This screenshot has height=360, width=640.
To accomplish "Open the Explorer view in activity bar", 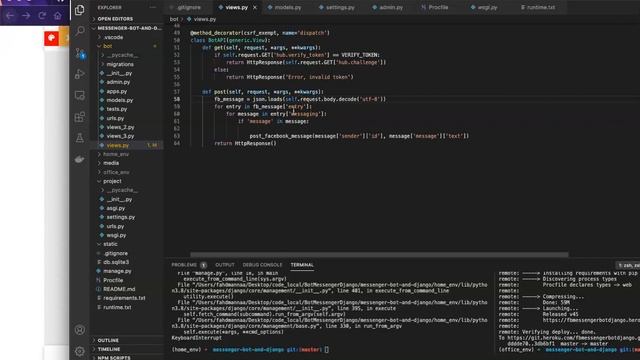I will tap(80, 10).
